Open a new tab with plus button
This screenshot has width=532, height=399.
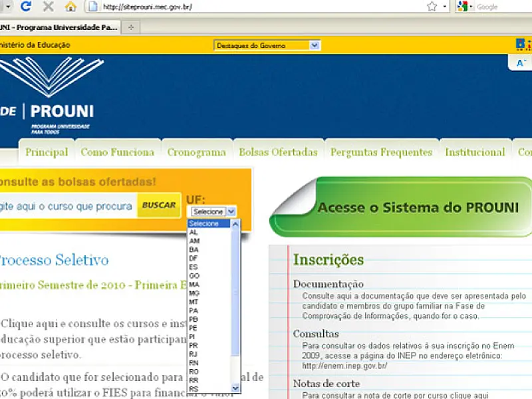(x=131, y=27)
